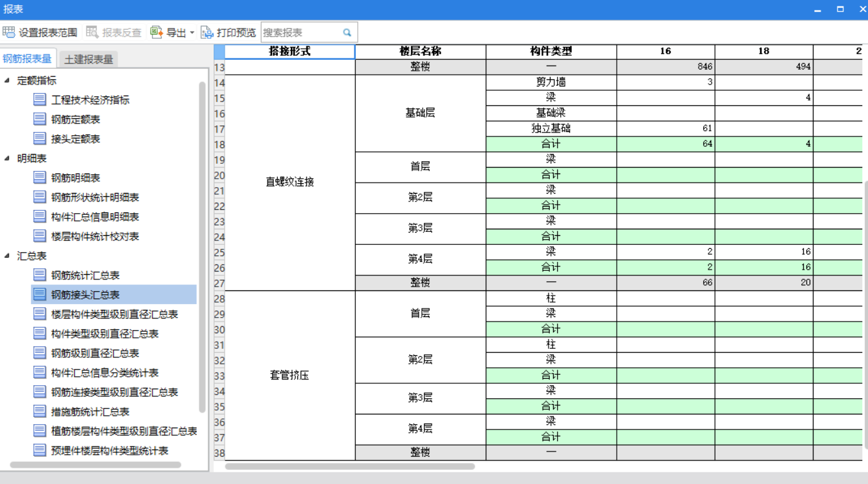Maximize the 报表 window
Viewport: 868px width, 484px height.
click(840, 9)
